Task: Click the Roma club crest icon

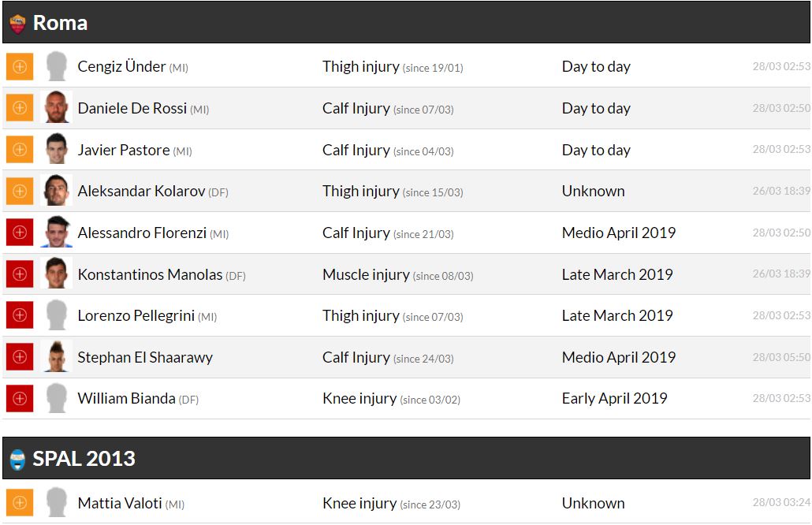Action: (17, 24)
